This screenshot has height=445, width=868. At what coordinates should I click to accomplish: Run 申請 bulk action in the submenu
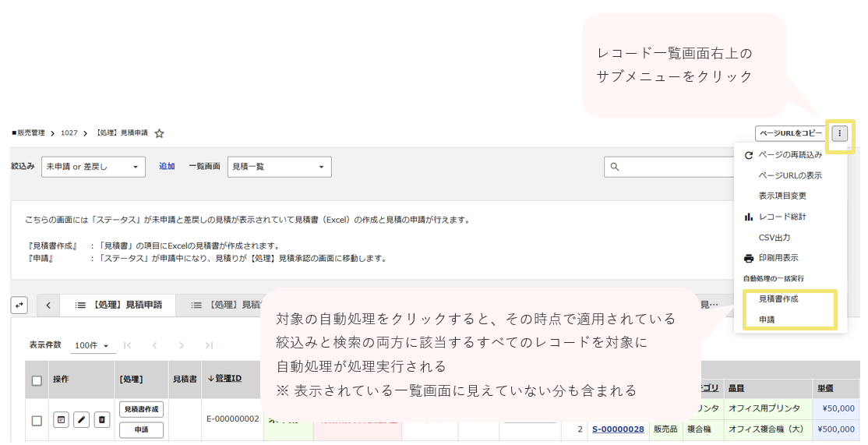(x=790, y=320)
